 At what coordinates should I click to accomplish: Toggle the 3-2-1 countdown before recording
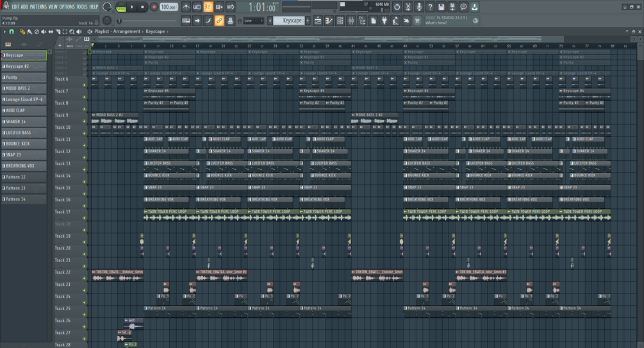(x=208, y=7)
